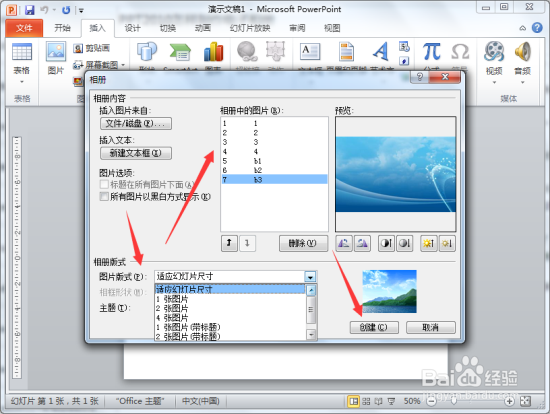The width and height of the screenshot is (550, 414).
Task: Switch to Normal view in status bar
Action: click(354, 401)
